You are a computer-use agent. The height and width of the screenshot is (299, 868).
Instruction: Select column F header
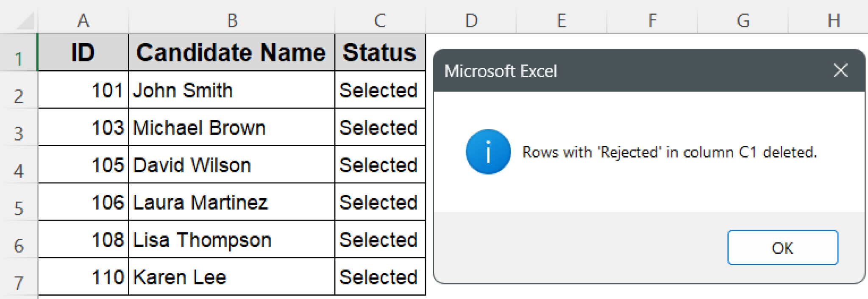coord(652,20)
